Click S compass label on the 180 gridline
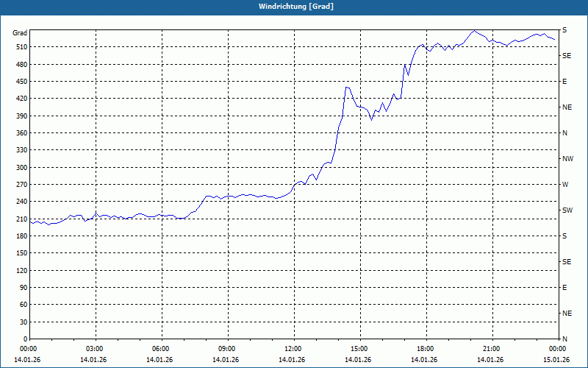Viewport: 588px width, 368px height. 564,236
